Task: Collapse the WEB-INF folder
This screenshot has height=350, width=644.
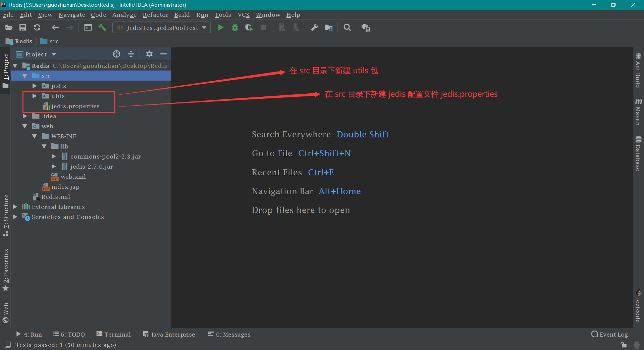Action: click(35, 136)
